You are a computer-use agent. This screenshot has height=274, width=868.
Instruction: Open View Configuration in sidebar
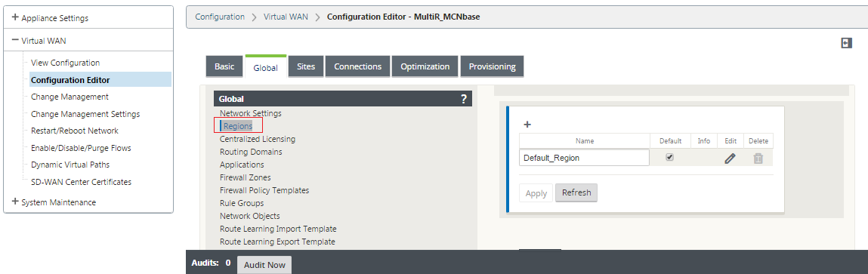coord(65,63)
